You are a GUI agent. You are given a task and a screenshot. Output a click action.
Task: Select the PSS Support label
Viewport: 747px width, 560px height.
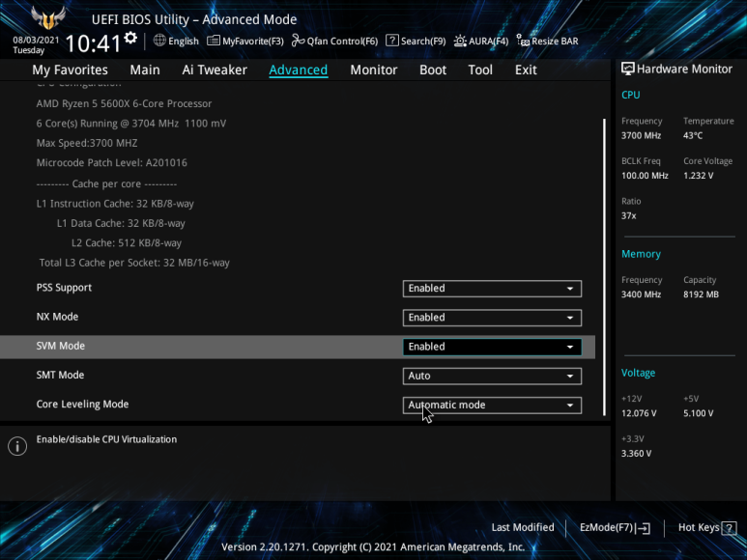pos(64,288)
